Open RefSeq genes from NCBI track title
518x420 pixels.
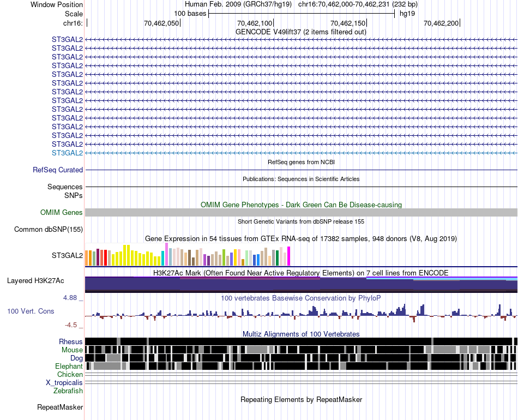click(x=301, y=162)
